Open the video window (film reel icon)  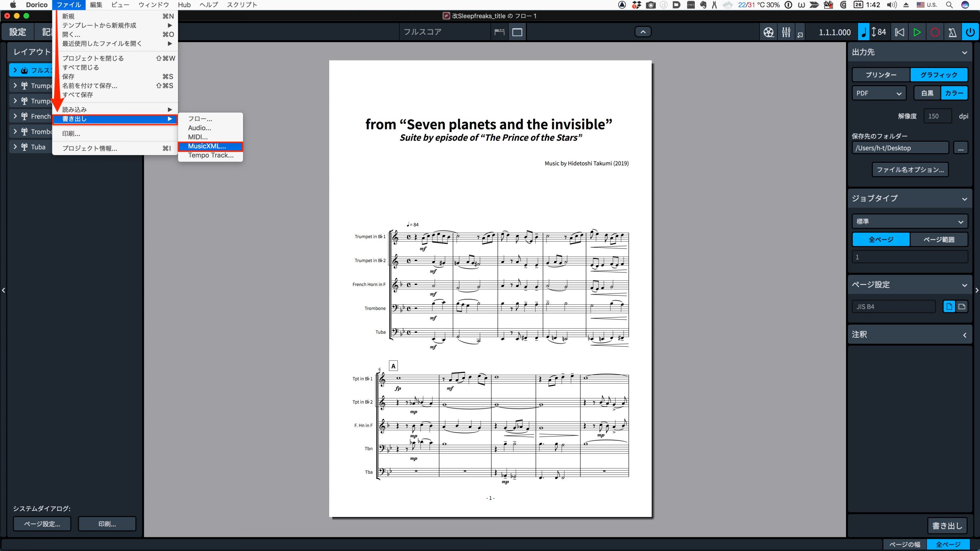click(768, 32)
